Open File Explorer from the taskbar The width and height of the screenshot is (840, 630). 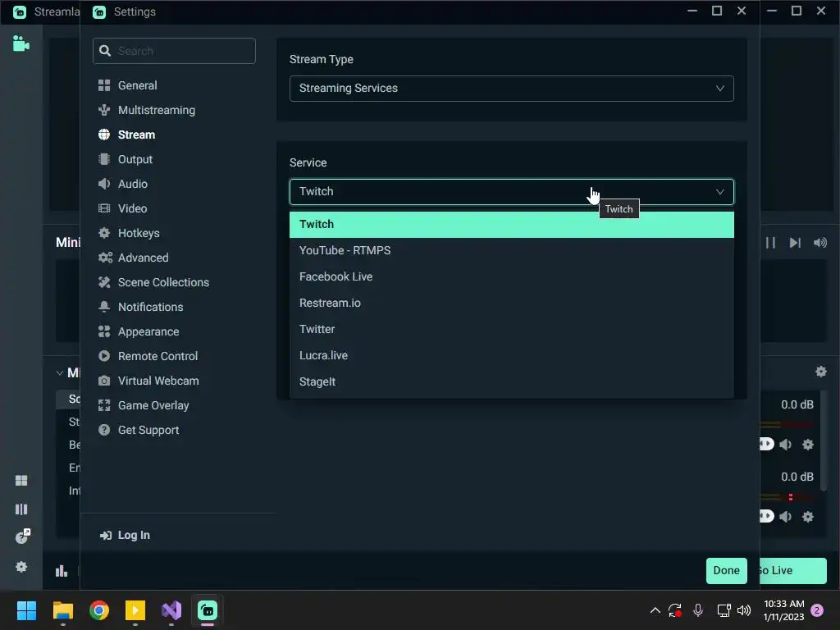pos(63,610)
